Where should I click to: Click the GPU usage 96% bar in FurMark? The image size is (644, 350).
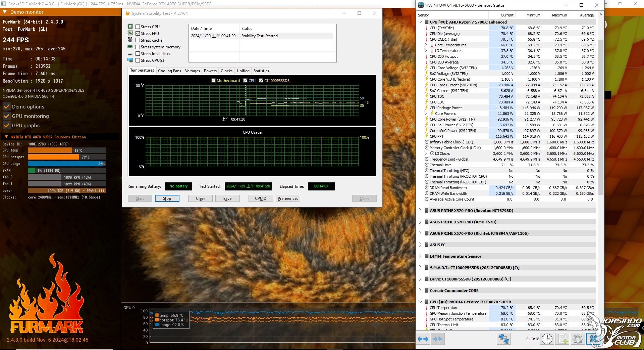click(67, 164)
